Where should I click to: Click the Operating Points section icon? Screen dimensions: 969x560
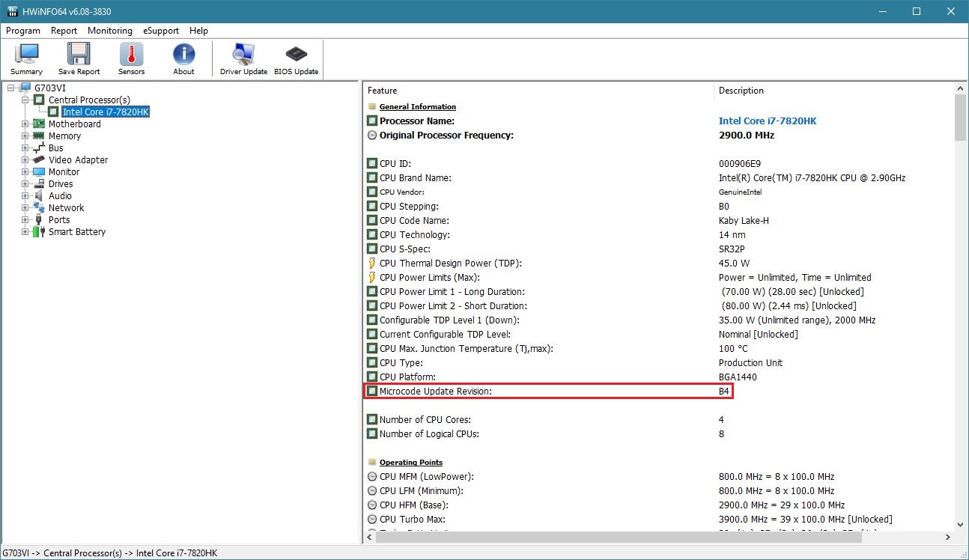tap(372, 463)
